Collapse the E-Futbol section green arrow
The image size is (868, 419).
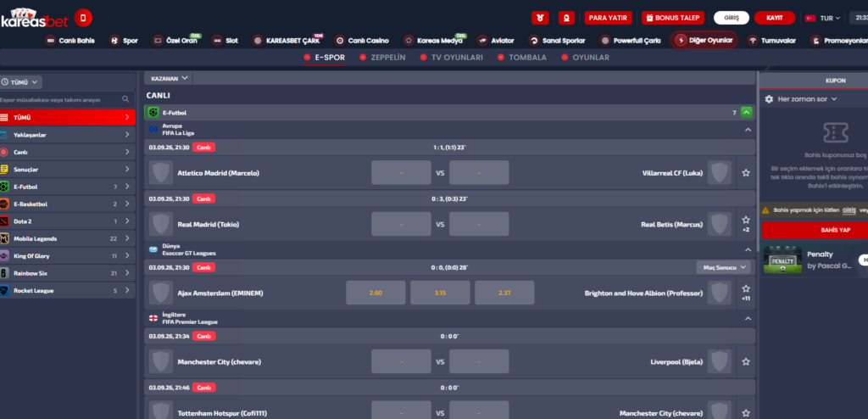pos(746,113)
